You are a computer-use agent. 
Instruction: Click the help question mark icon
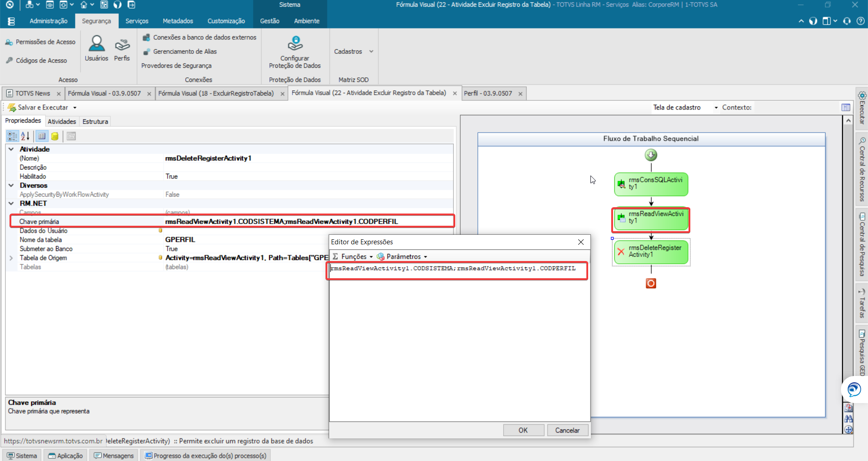(x=861, y=21)
